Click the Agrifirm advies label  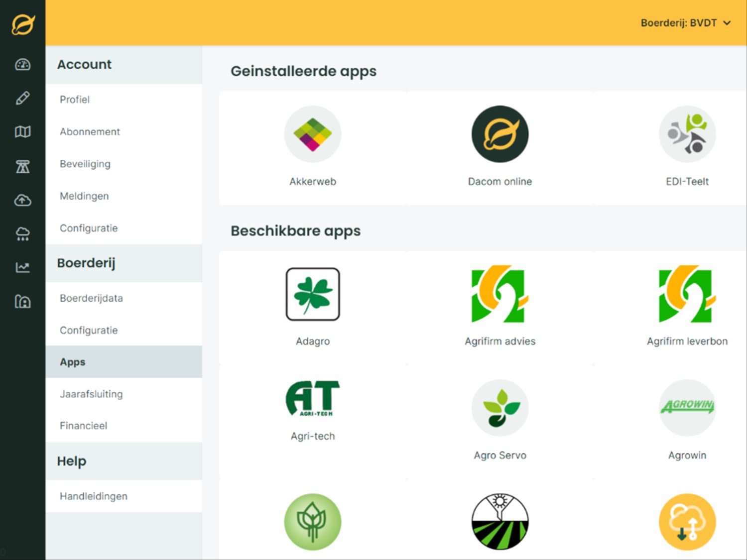(500, 341)
